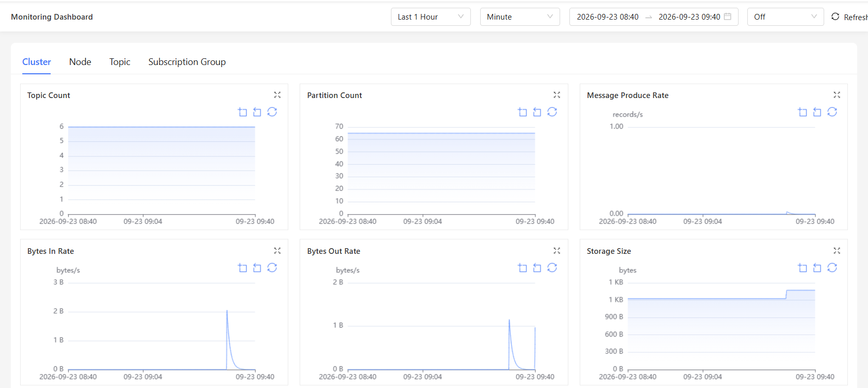868x388 pixels.
Task: Expand the Topic Count chart to fullscreen
Action: (x=277, y=95)
